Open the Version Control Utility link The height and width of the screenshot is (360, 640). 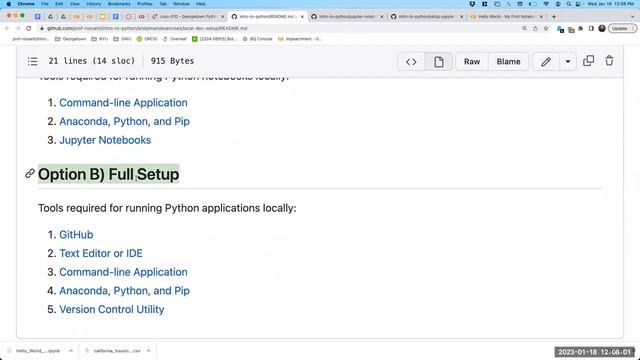pyautogui.click(x=111, y=309)
